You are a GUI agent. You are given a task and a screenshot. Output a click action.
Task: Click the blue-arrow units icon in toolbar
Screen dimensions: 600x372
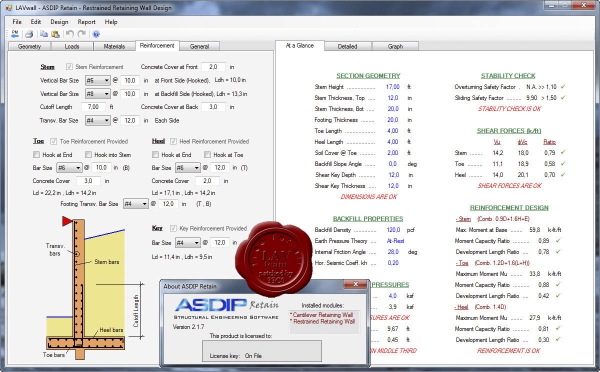coord(15,34)
